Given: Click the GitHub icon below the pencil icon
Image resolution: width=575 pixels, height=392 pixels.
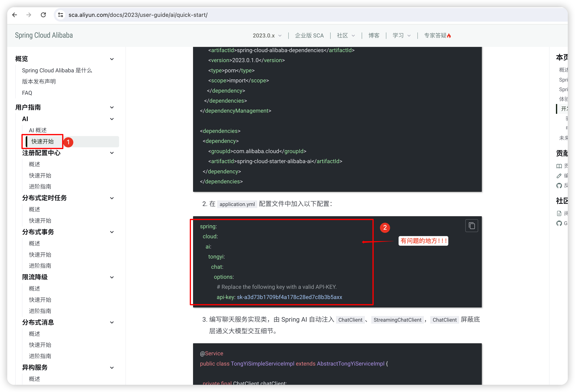Looking at the screenshot, I should tap(559, 186).
